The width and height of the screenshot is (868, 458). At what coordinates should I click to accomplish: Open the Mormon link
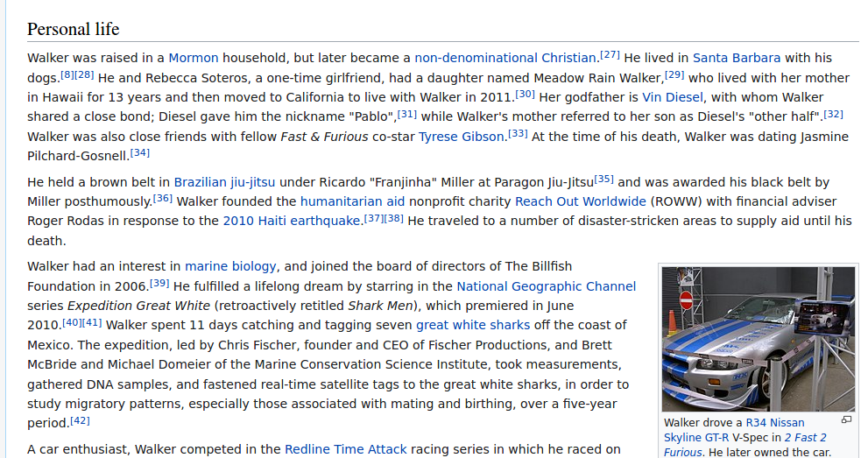click(x=194, y=58)
